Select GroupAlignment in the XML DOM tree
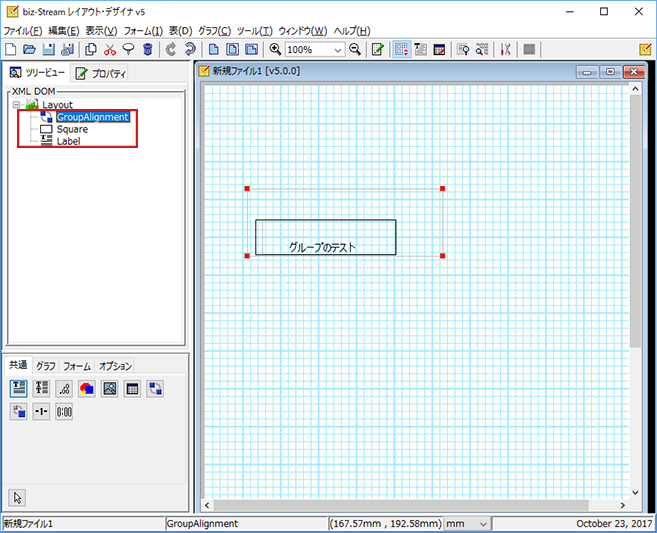 click(x=93, y=117)
